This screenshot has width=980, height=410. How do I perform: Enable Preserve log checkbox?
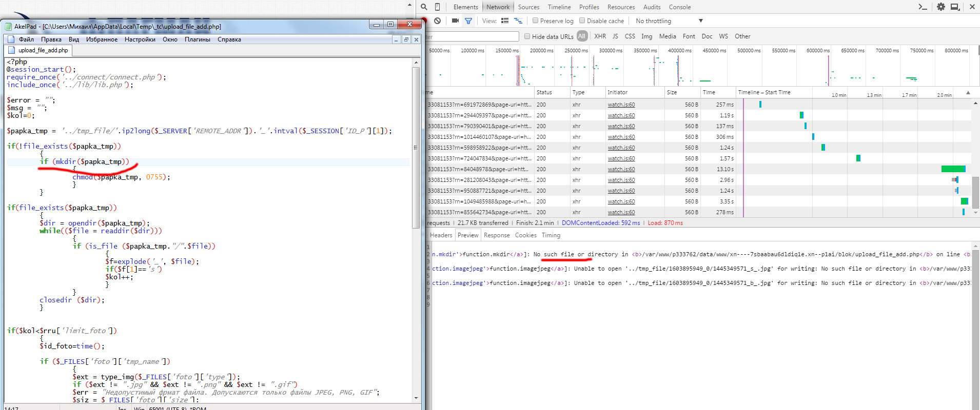tap(535, 21)
